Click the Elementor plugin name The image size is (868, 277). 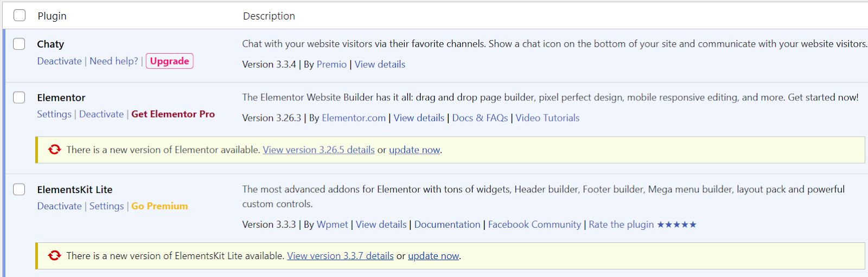pos(61,98)
